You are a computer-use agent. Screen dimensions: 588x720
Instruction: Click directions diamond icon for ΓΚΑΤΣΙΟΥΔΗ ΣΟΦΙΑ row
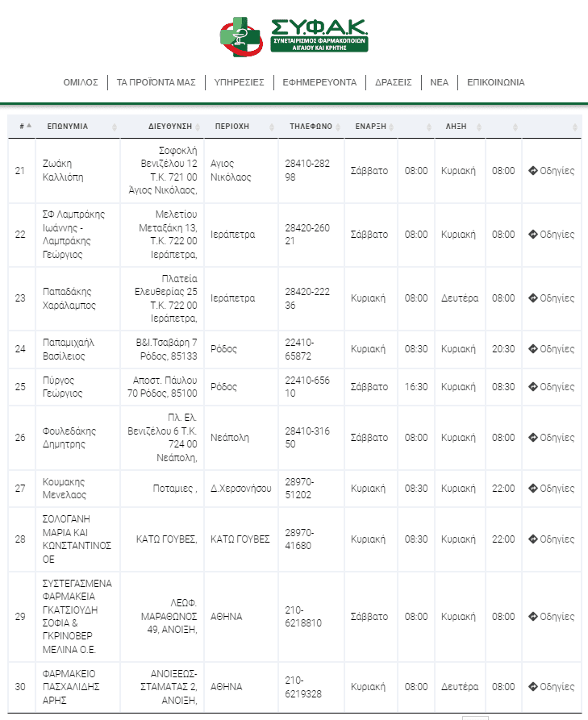tap(533, 617)
